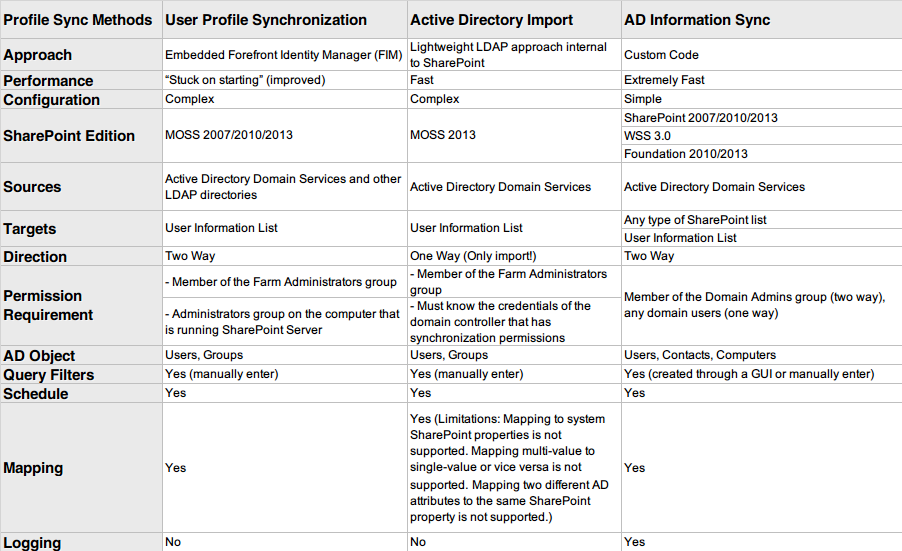The image size is (902, 551).
Task: Click 'Lightweight LDAP approach internal to SharePoint' cell
Action: click(x=514, y=55)
